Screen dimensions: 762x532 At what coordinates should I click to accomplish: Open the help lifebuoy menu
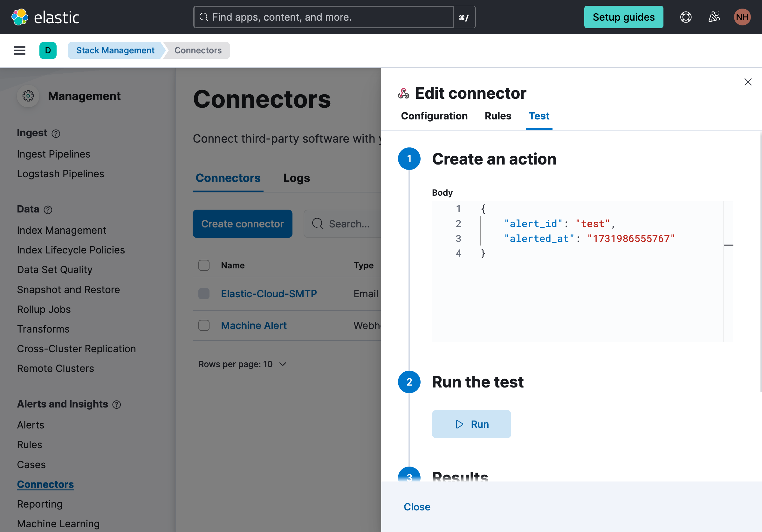click(x=686, y=17)
